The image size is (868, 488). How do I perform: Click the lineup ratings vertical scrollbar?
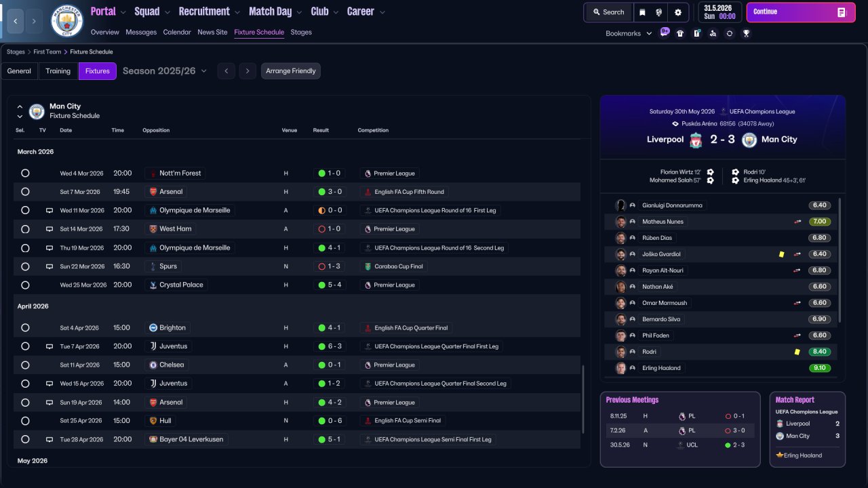click(840, 260)
